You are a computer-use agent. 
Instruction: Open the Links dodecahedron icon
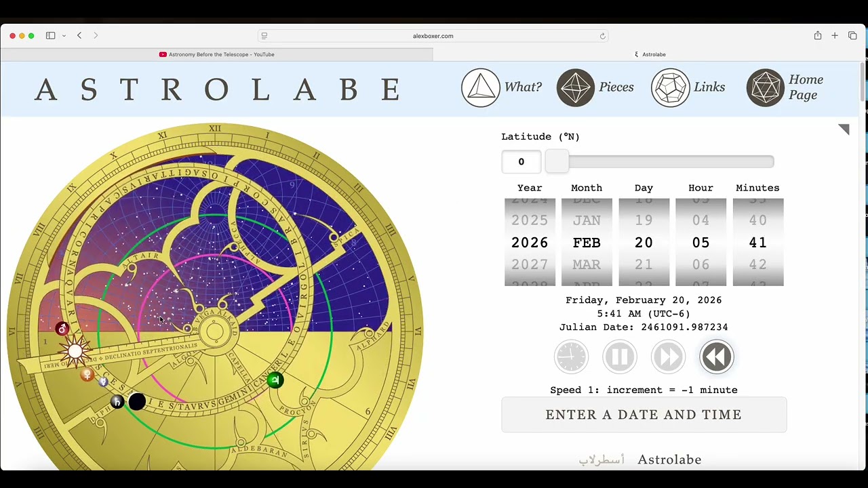click(x=671, y=87)
